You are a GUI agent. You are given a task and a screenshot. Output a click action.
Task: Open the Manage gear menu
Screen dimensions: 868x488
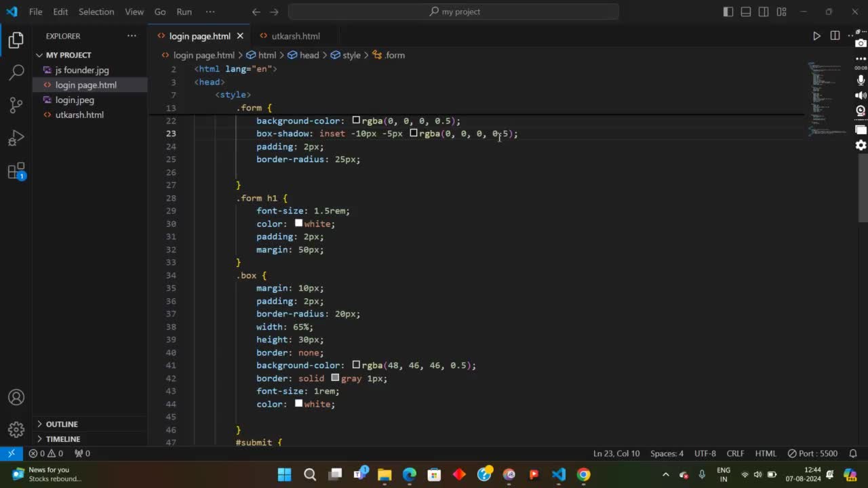pos(16,430)
